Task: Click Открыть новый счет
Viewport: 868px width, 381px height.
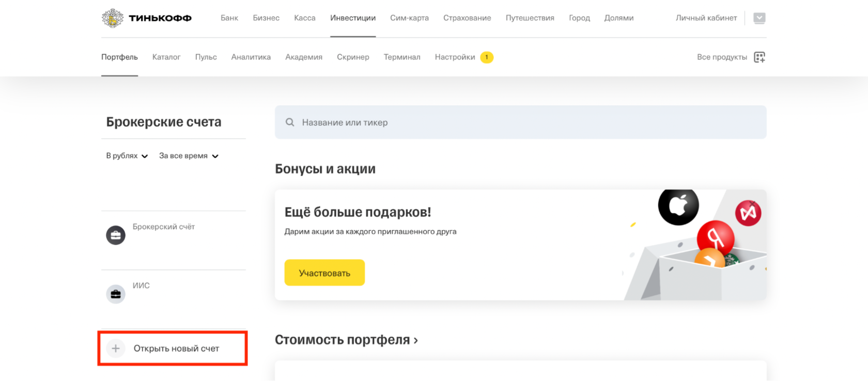Action: [x=173, y=348]
